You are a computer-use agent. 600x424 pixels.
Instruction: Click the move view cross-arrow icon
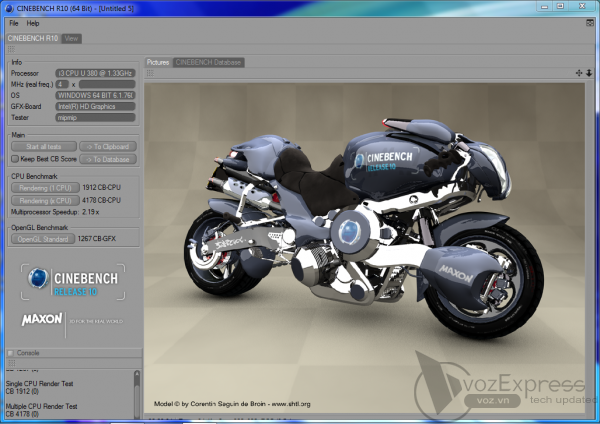579,73
